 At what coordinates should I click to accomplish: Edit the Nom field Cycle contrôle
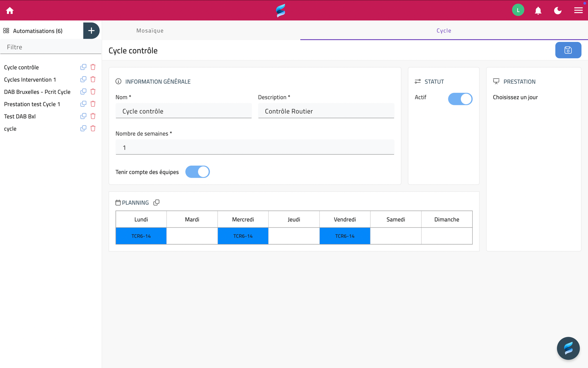[183, 111]
